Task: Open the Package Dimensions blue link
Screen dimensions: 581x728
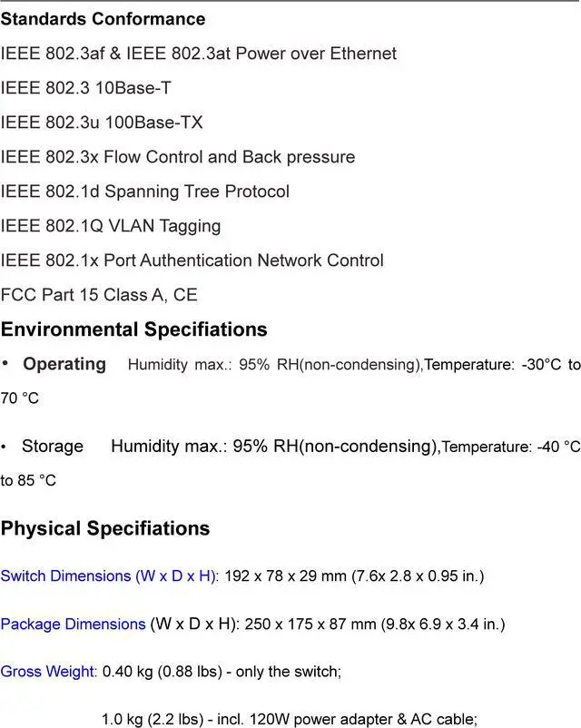Action: click(73, 625)
